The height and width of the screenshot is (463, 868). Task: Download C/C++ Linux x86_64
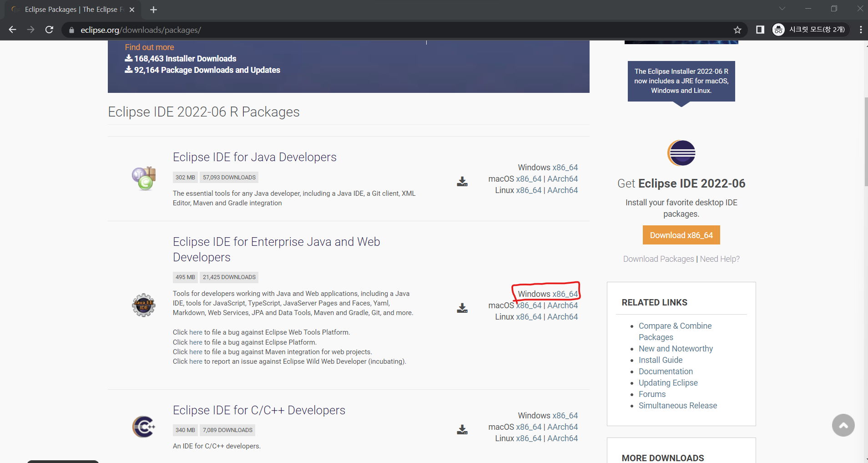point(529,438)
